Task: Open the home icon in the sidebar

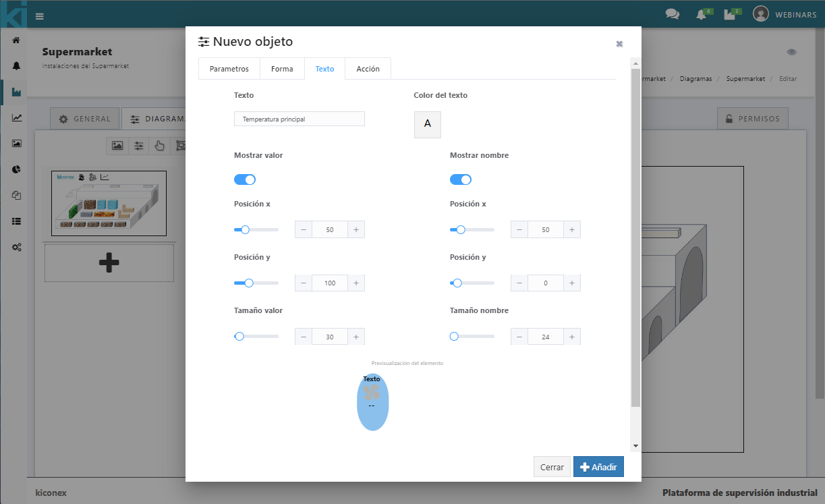Action: click(x=16, y=40)
